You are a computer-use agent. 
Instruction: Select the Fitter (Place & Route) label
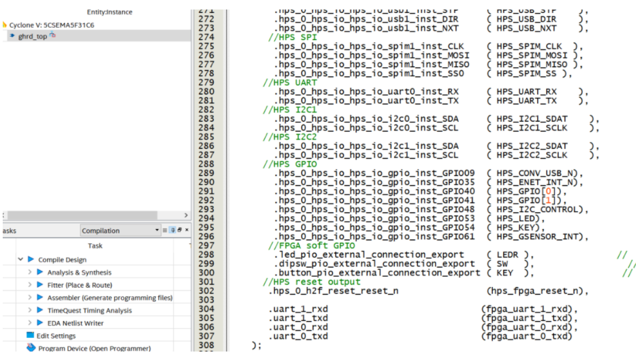[80, 285]
